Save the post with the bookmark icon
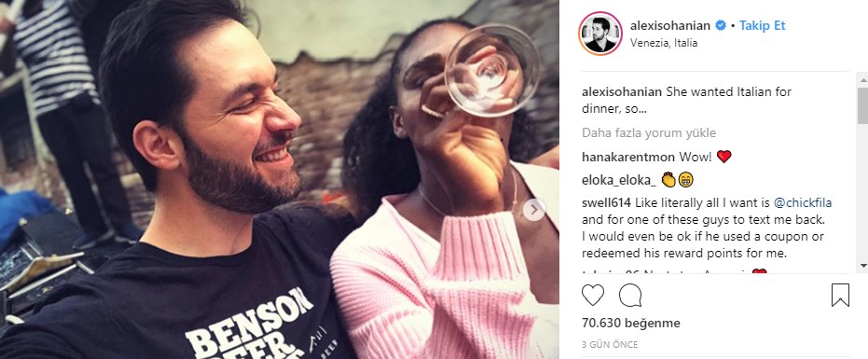Viewport: 868px width, 359px height. click(840, 295)
